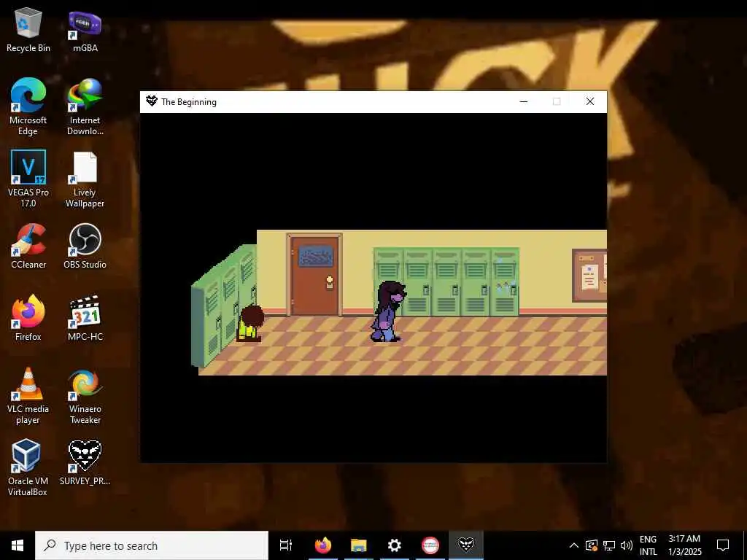
Task: Click the volume speaker tray icon
Action: (x=627, y=545)
